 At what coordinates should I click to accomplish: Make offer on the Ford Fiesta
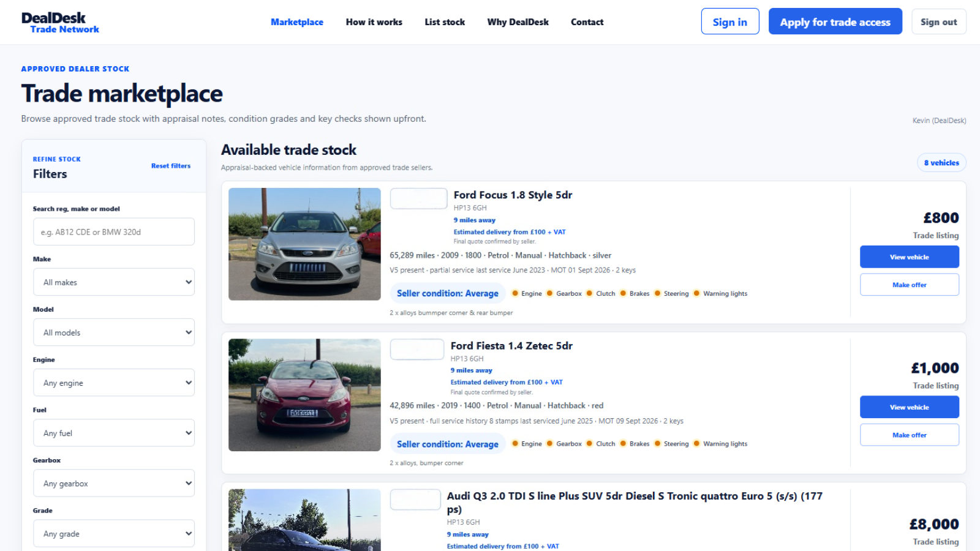coord(910,435)
